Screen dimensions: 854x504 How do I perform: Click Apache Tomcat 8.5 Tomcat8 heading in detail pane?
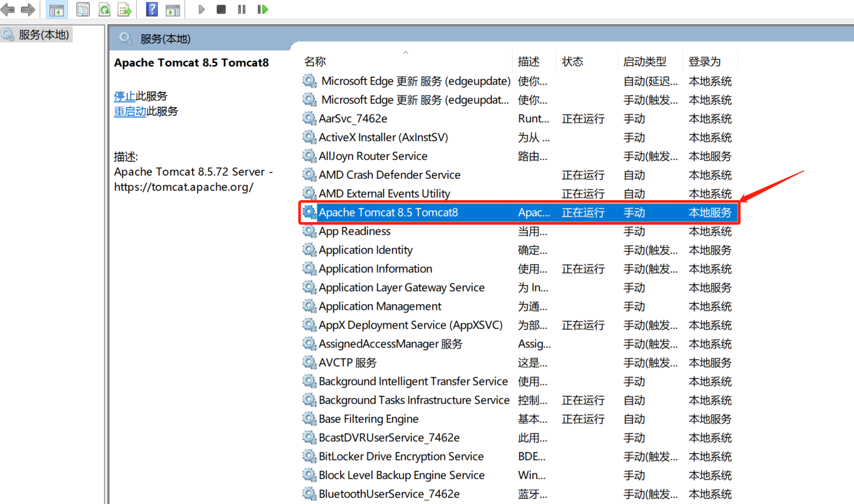tap(192, 63)
